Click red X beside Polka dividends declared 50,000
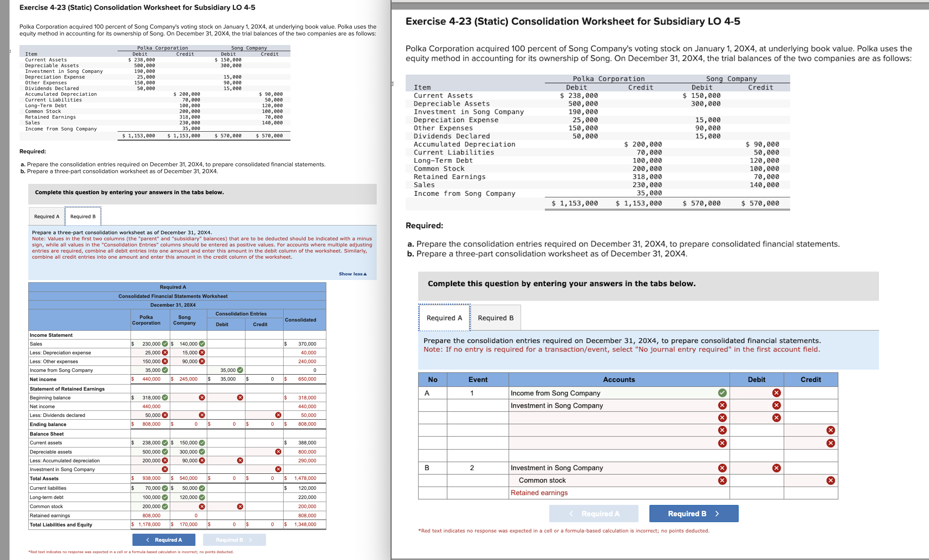Image resolution: width=929 pixels, height=560 pixels. 165,415
